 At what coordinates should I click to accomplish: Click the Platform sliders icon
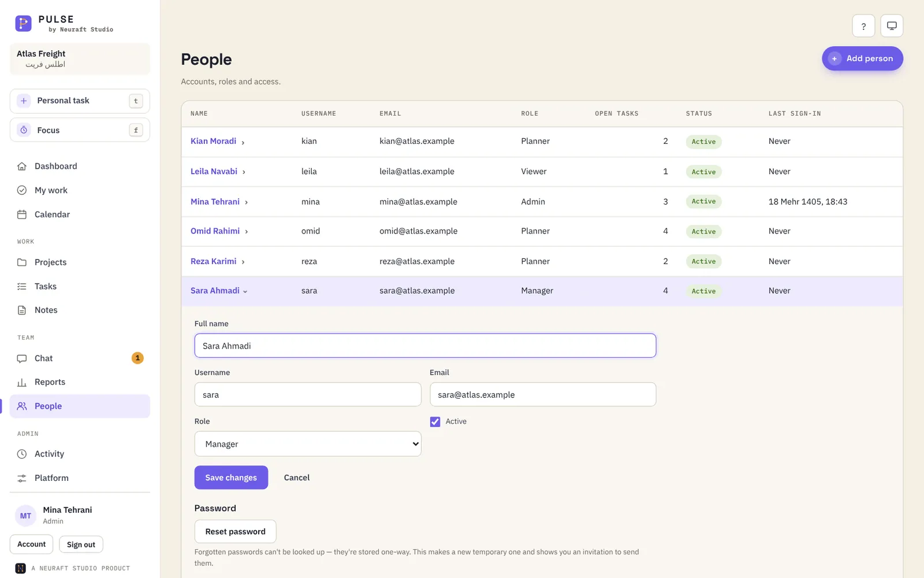(22, 478)
